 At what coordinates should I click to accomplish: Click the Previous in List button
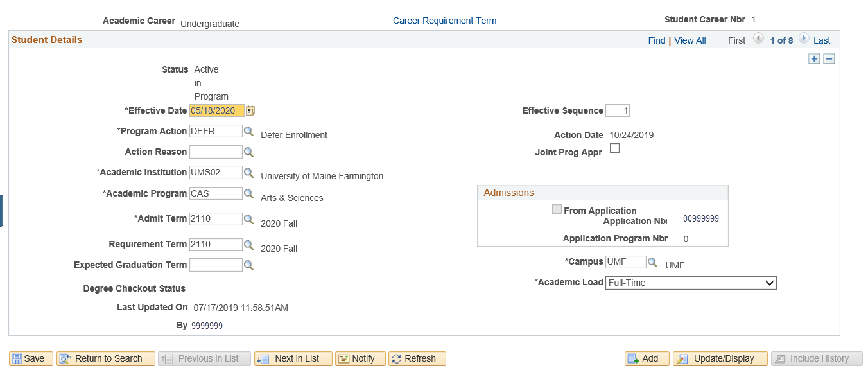205,358
